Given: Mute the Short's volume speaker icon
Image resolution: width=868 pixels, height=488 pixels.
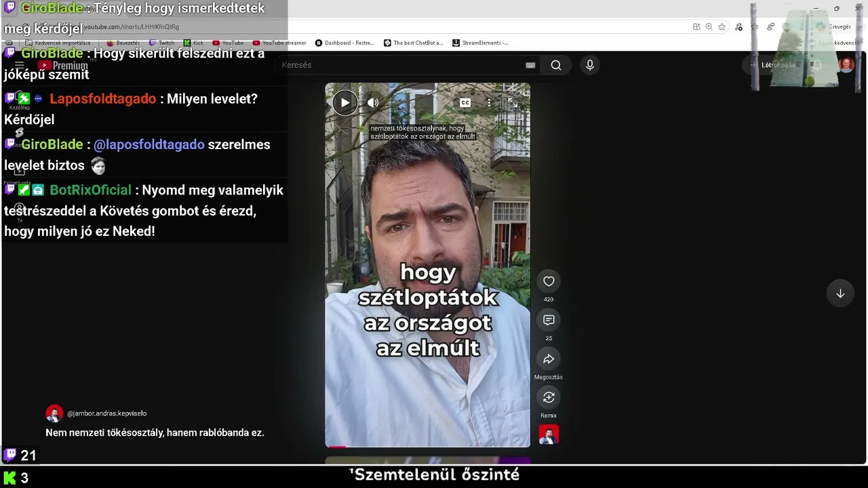Looking at the screenshot, I should pos(373,103).
